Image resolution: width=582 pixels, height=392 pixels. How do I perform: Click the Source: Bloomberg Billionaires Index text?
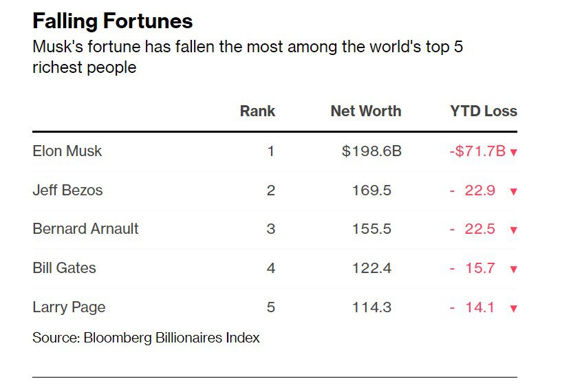pyautogui.click(x=147, y=338)
